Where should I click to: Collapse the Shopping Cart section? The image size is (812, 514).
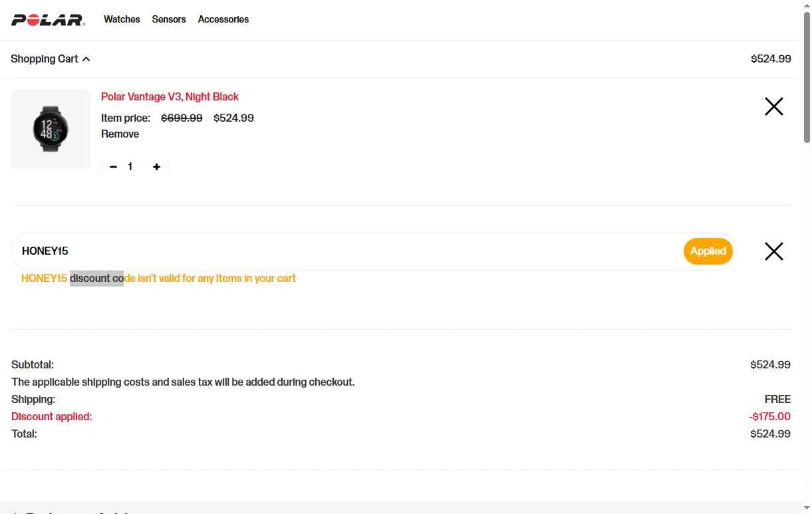tap(51, 59)
